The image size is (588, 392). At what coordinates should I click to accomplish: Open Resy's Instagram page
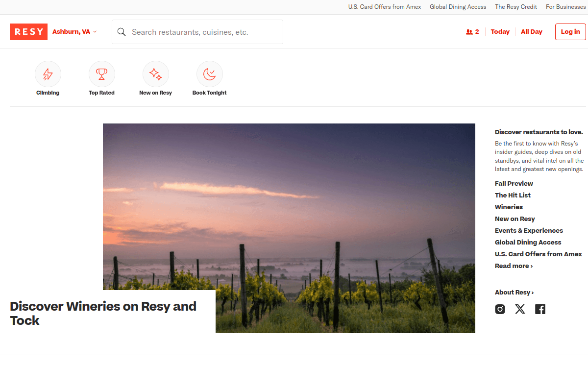[500, 309]
